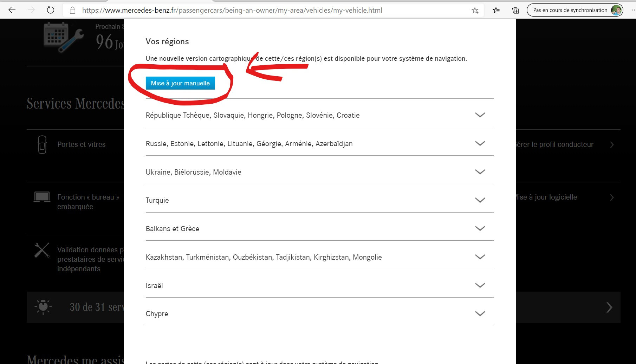
Task: Expand the Balkans et Grèce region
Action: point(480,228)
